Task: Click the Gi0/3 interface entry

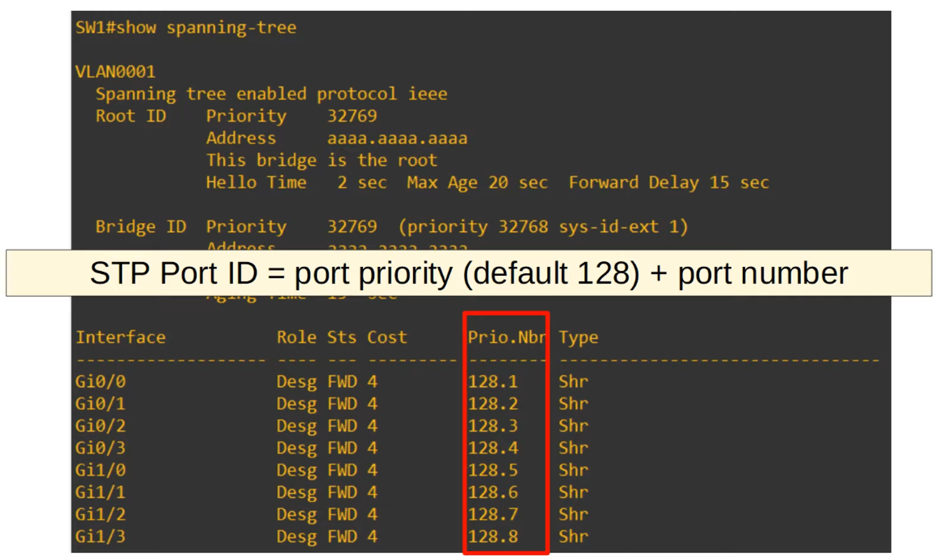Action: 100,448
